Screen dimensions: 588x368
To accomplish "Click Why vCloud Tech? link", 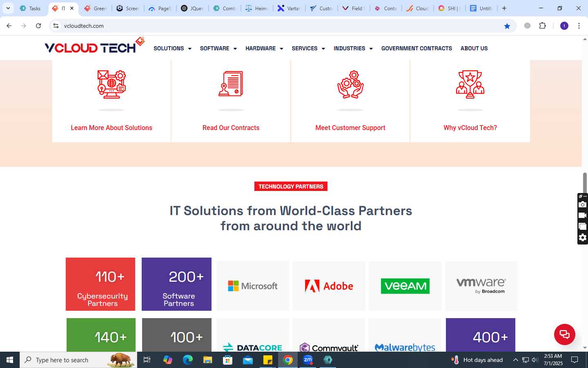I will pos(470,128).
